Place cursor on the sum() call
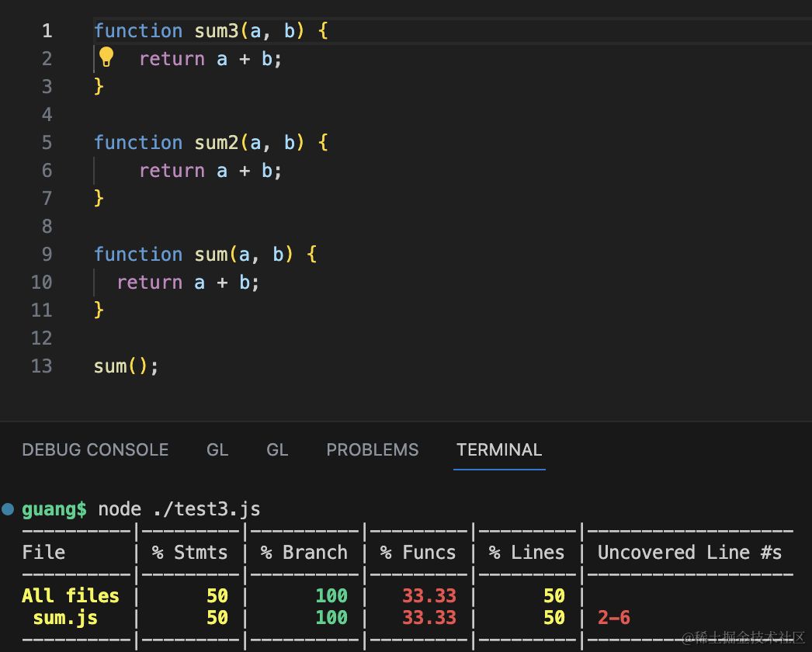The width and height of the screenshot is (812, 652). pyautogui.click(x=115, y=366)
